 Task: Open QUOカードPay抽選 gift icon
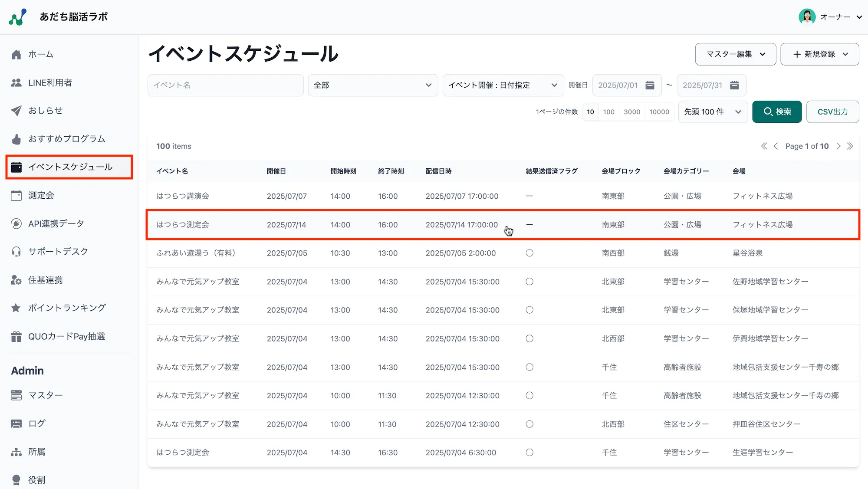16,336
